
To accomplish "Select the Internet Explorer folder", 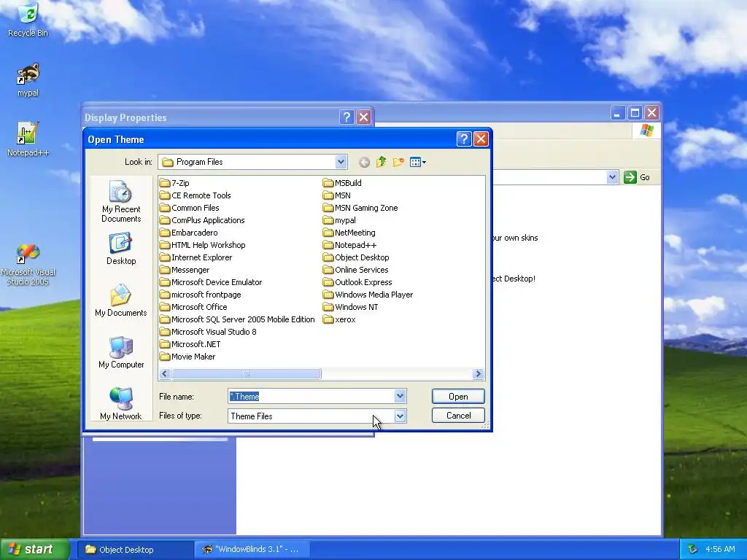I will 196,257.
